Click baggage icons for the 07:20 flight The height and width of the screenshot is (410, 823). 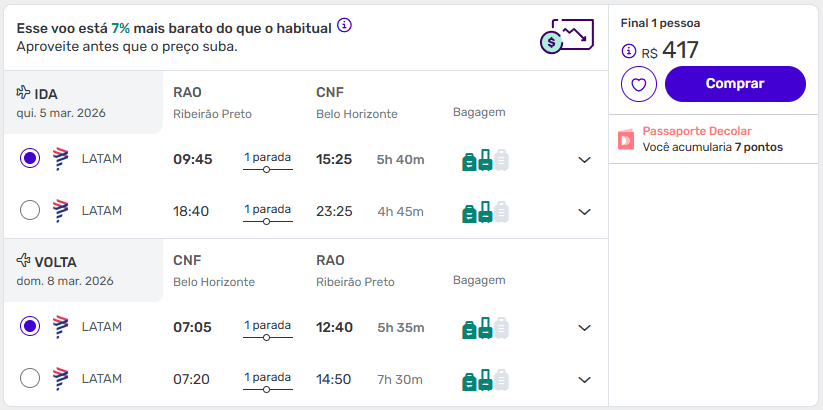click(485, 380)
